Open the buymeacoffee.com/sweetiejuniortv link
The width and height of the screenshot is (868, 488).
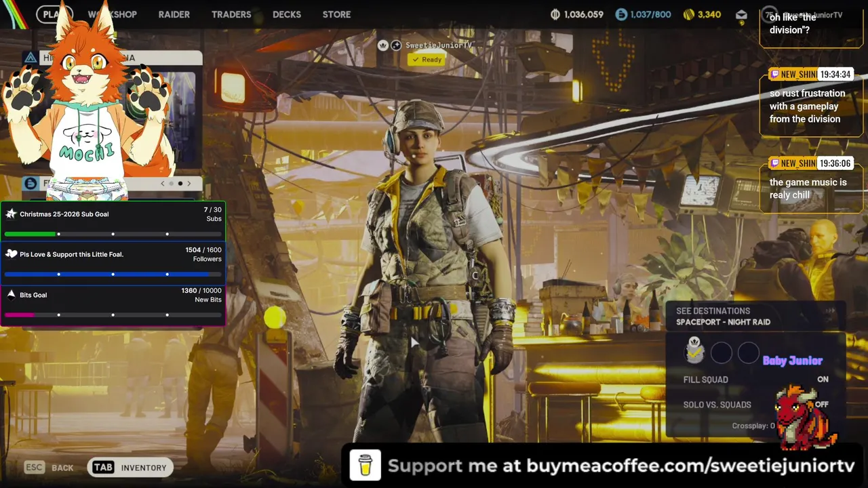pyautogui.click(x=691, y=466)
